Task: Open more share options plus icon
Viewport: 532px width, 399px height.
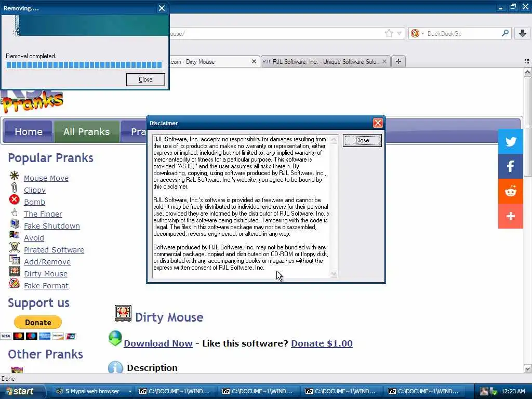Action: click(x=510, y=216)
